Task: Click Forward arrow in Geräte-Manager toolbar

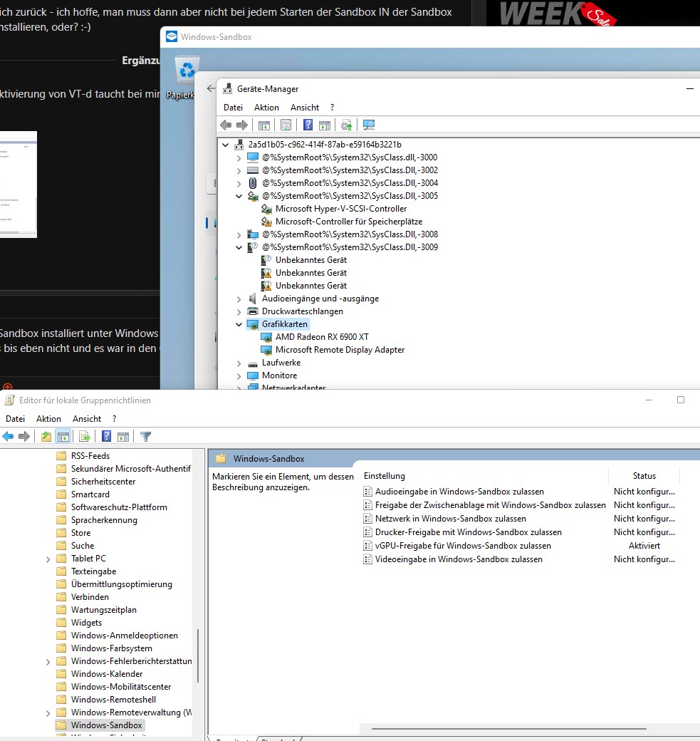Action: tap(242, 125)
